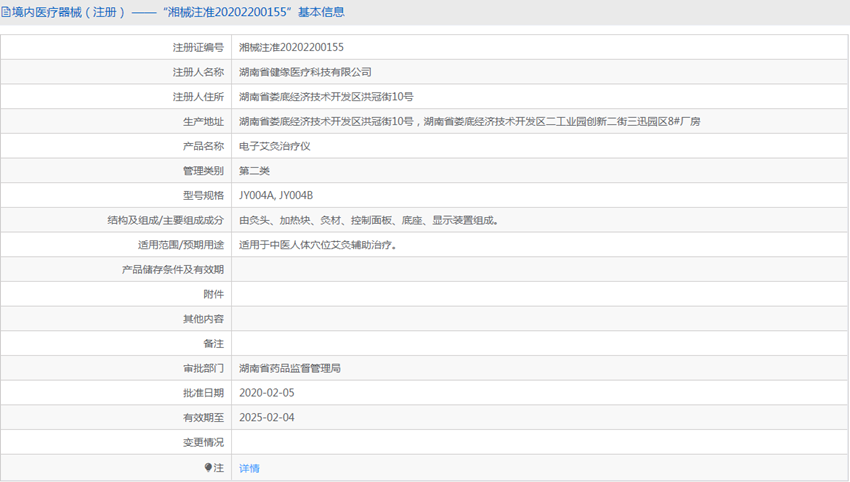The image size is (850, 482).
Task: Click the 注册人名称 label
Action: 198,72
